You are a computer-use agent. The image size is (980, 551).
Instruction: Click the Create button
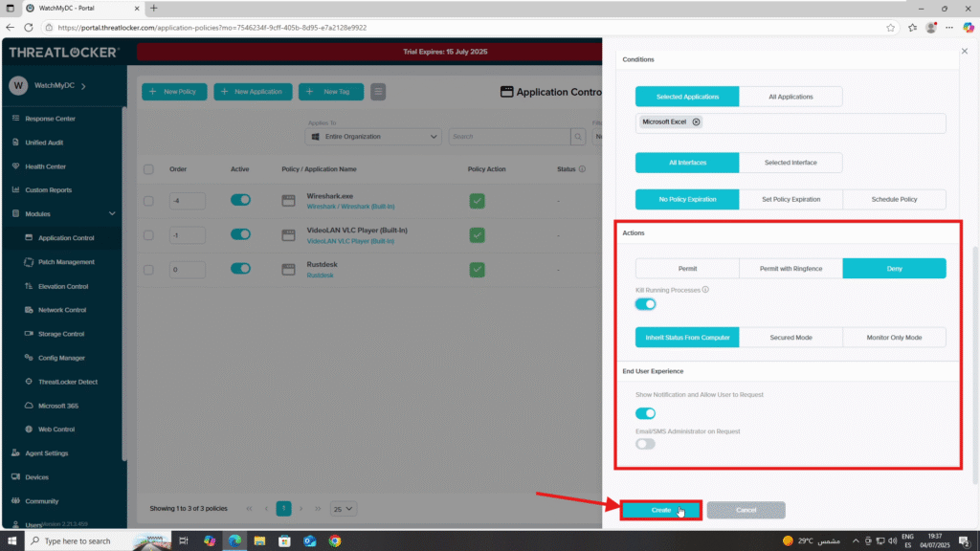coord(661,511)
